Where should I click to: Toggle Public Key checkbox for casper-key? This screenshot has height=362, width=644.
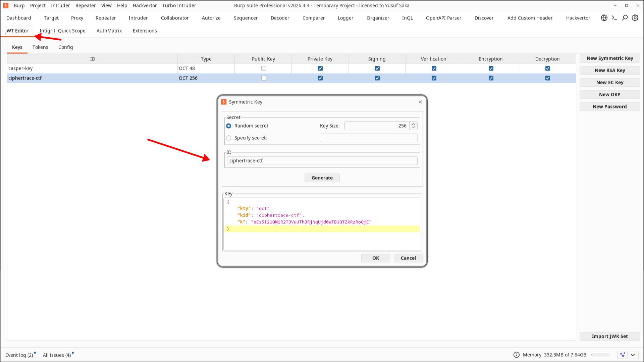coord(264,69)
